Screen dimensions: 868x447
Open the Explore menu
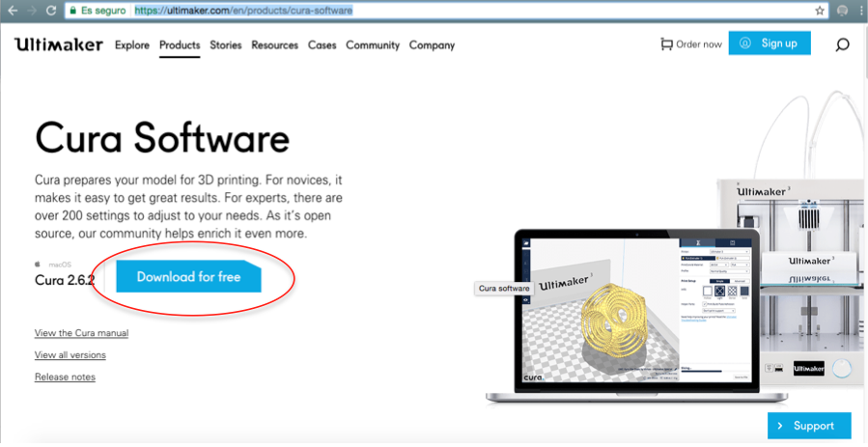pyautogui.click(x=132, y=45)
